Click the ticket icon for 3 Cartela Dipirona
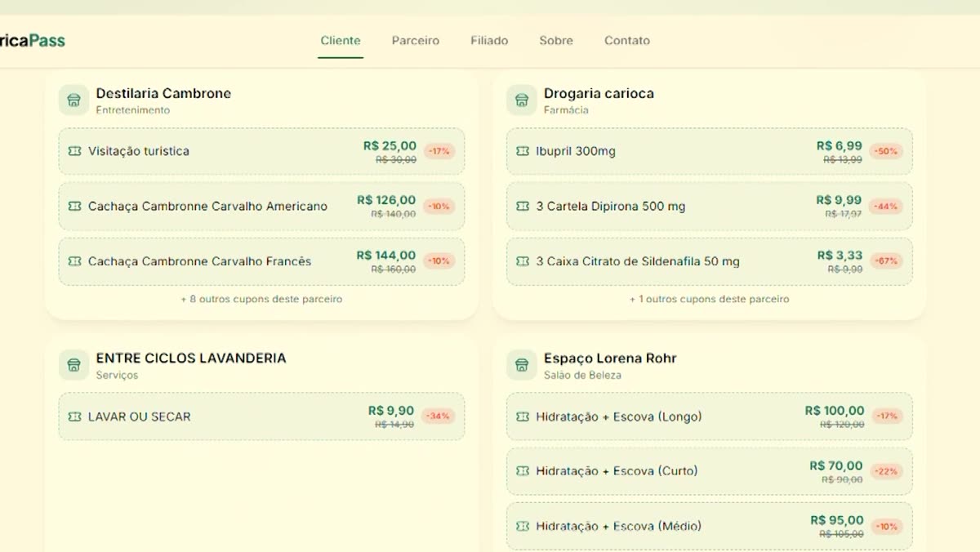Image resolution: width=980 pixels, height=552 pixels. point(523,206)
